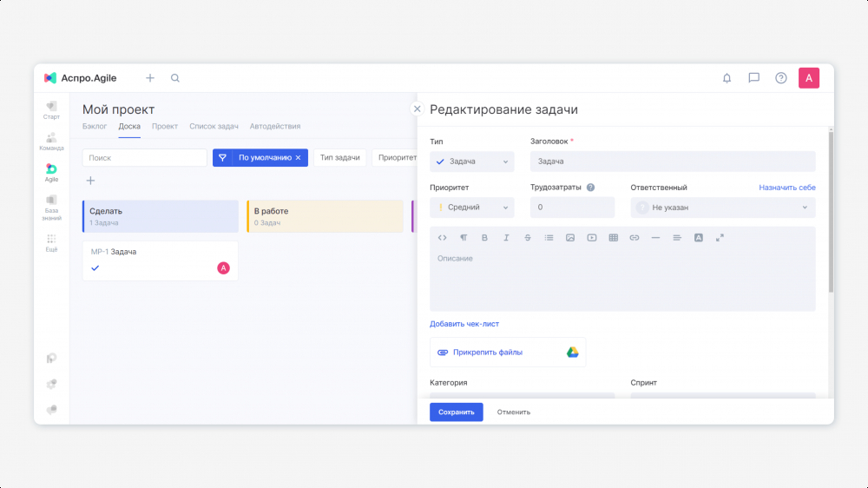Switch to the Проект tab
This screenshot has width=868, height=488.
click(165, 126)
